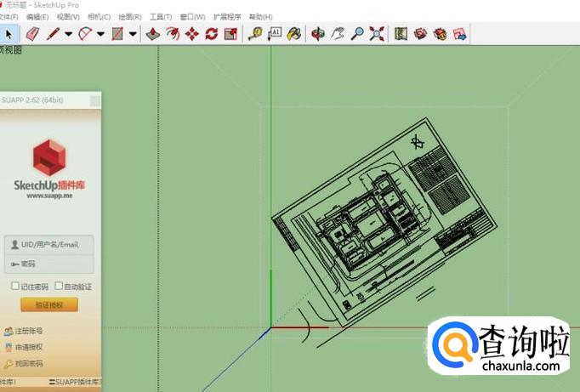The height and width of the screenshot is (392, 580).
Task: Select the Tape Measure tool
Action: pos(255,34)
